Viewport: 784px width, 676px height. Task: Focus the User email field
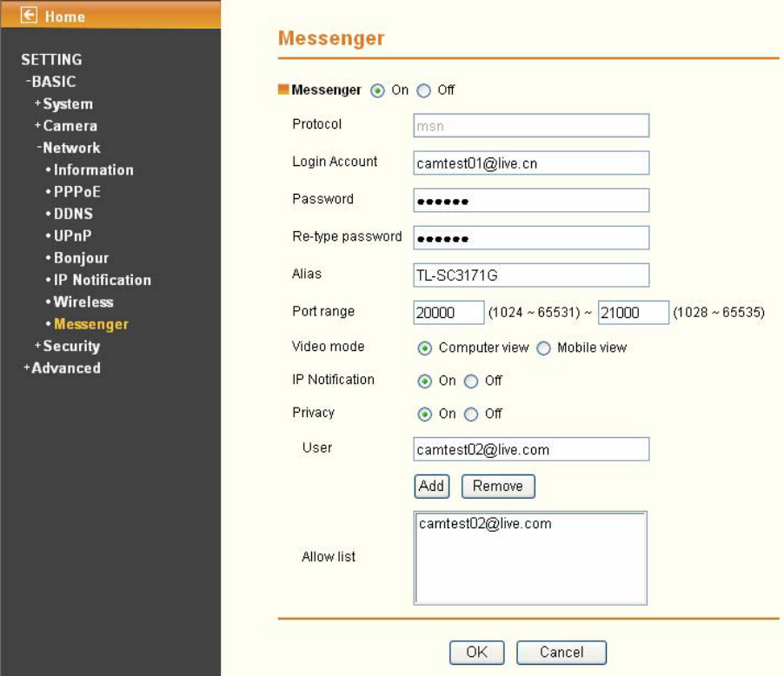click(x=531, y=449)
